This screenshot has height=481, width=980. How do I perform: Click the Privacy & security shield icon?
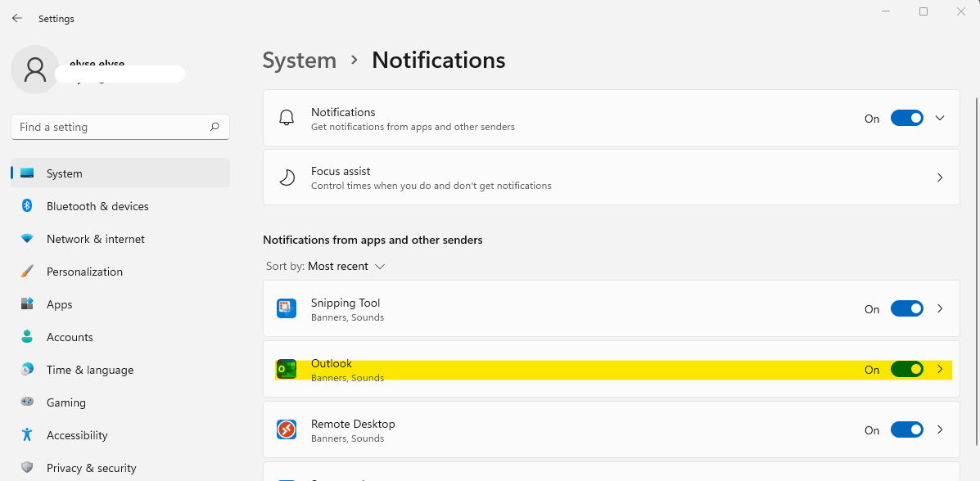(x=27, y=467)
